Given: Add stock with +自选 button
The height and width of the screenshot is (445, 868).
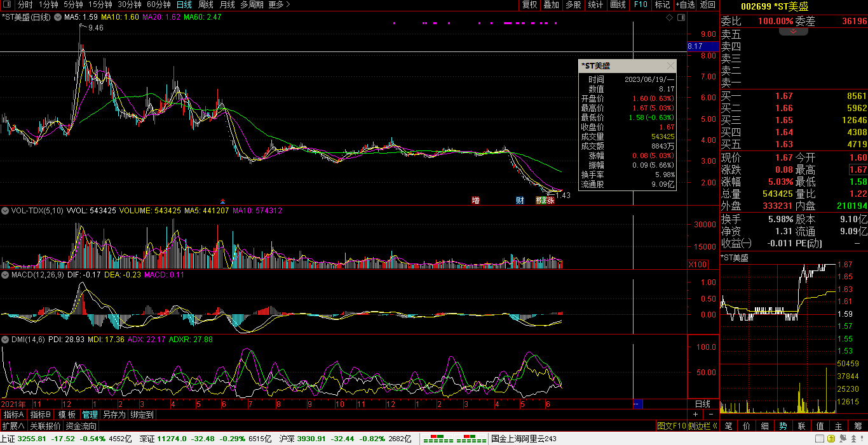Looking at the screenshot, I should [x=685, y=4].
